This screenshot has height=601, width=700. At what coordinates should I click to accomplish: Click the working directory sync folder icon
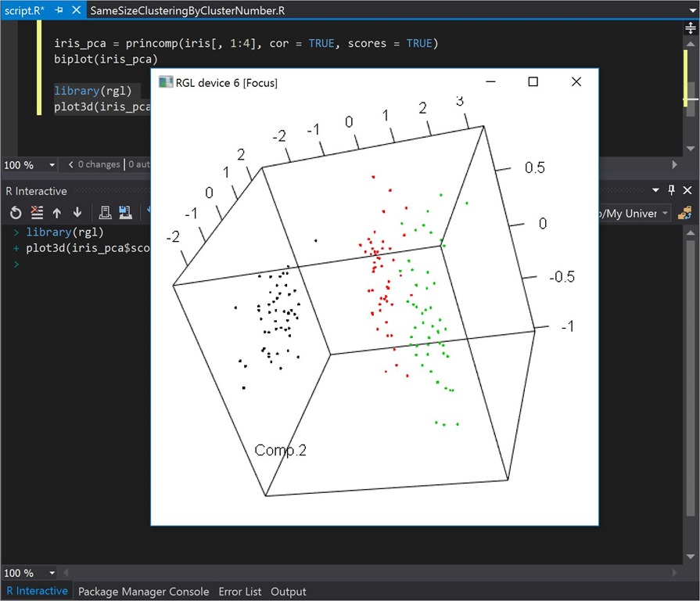pyautogui.click(x=684, y=213)
